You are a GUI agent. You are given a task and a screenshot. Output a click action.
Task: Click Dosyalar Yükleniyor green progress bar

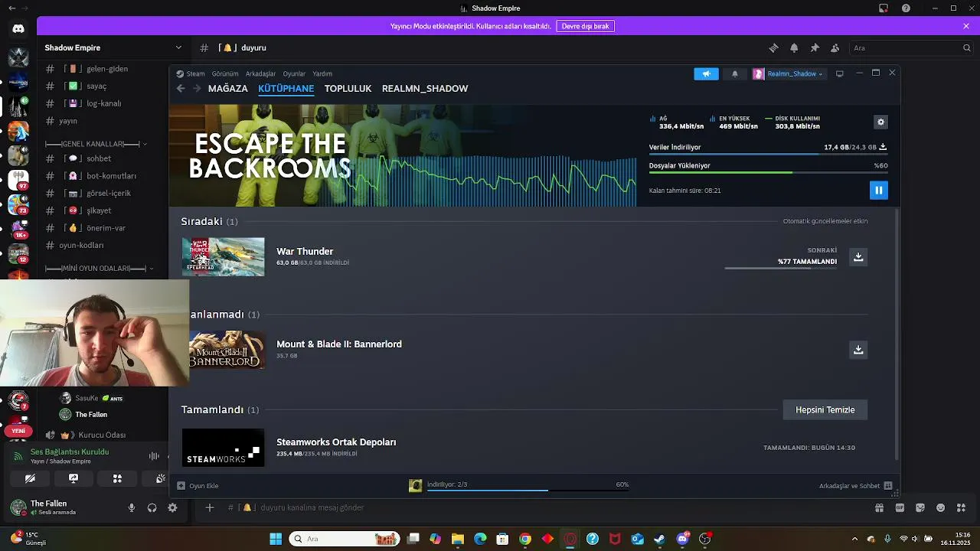768,172
